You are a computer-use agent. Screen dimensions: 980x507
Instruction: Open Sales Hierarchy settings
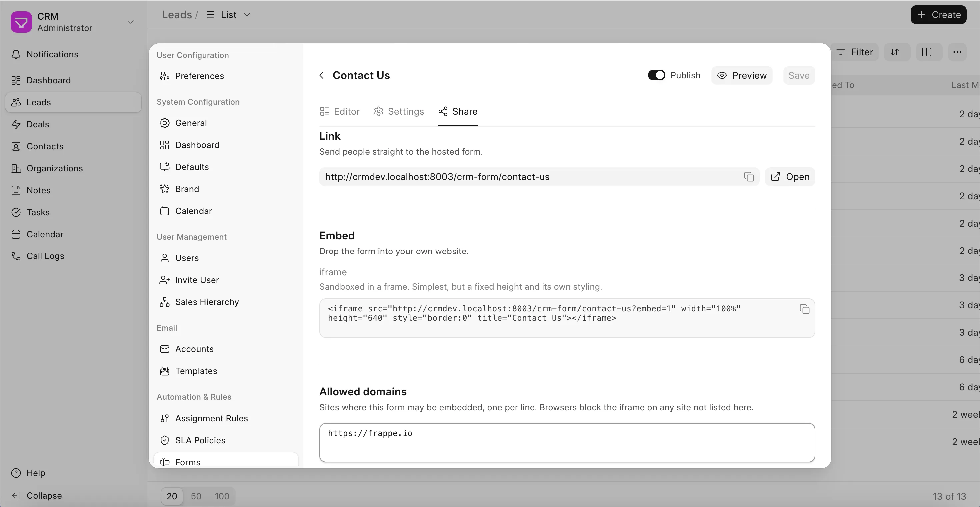pyautogui.click(x=226, y=302)
